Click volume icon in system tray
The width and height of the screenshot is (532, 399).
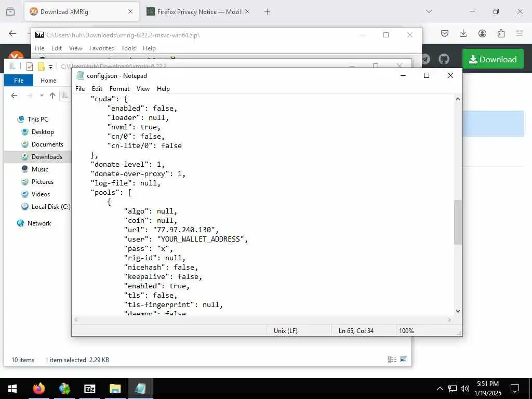click(465, 389)
